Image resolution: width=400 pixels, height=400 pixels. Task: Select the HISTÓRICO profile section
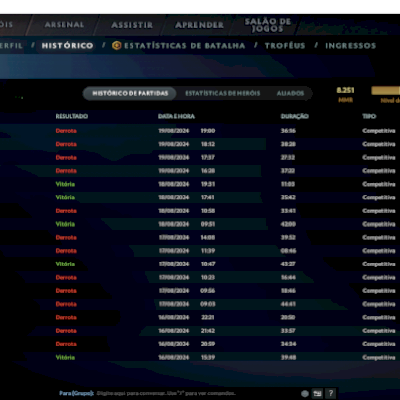click(x=67, y=46)
